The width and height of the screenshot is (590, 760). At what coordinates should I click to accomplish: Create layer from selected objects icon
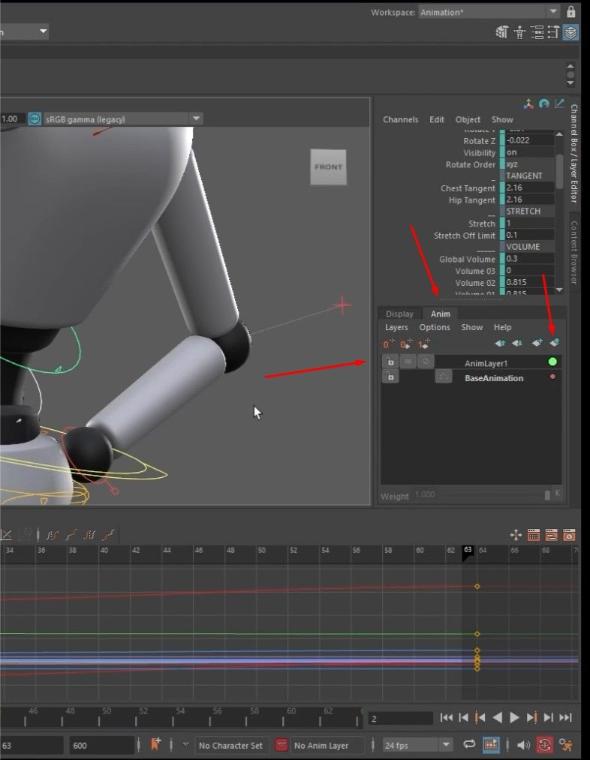(x=554, y=343)
